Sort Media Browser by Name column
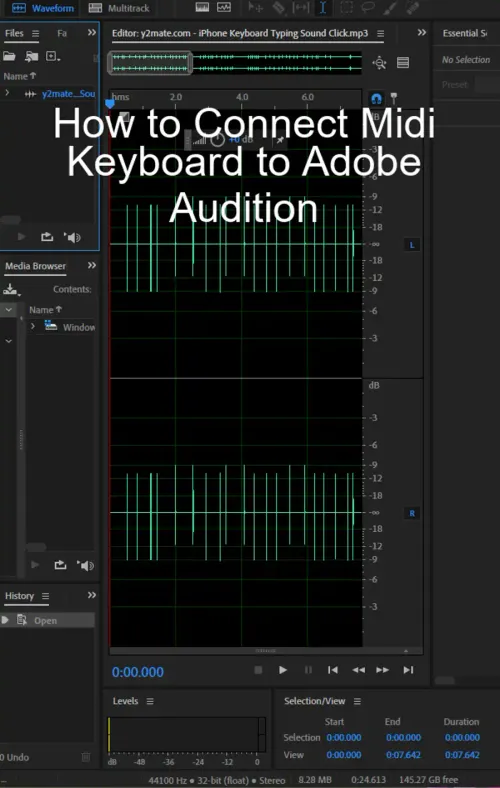Viewport: 500px width, 788px height. coord(45,310)
